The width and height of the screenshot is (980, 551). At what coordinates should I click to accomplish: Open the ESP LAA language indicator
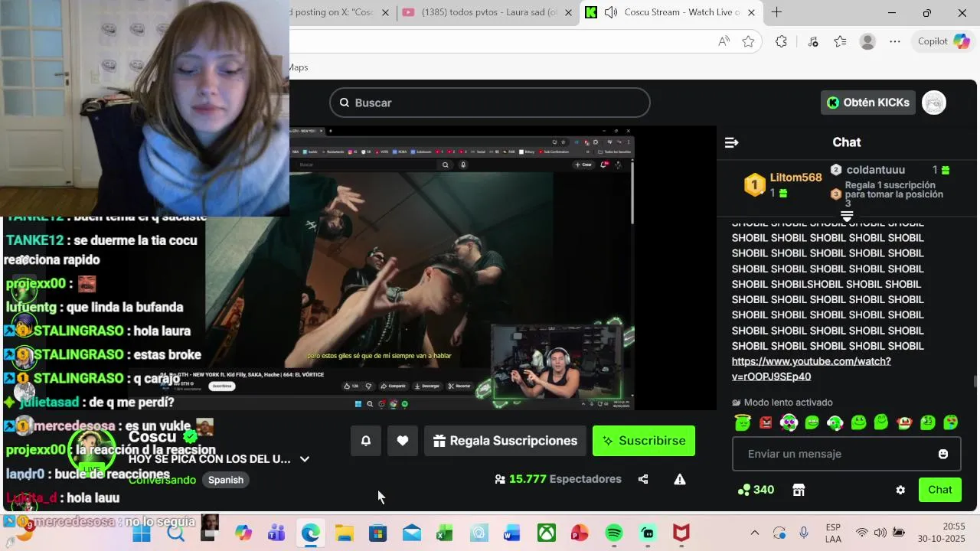click(834, 533)
